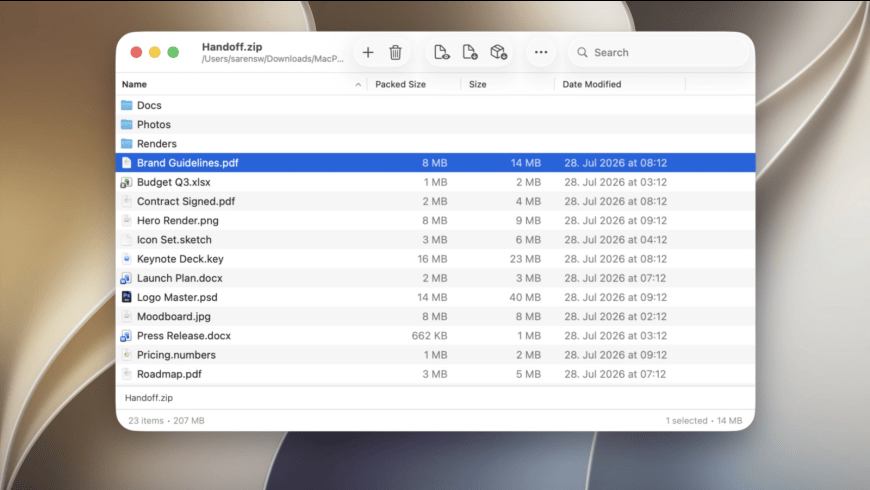
Task: Click the Brand Guidelines.pdf file icon
Action: tap(127, 163)
